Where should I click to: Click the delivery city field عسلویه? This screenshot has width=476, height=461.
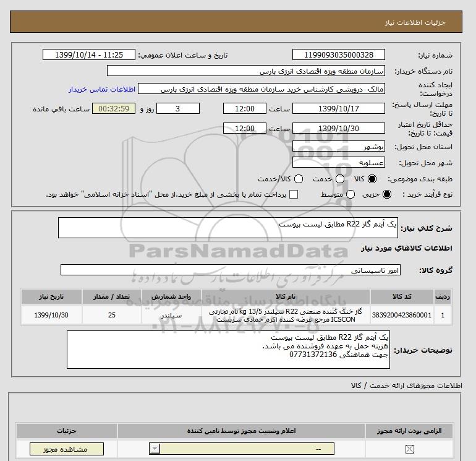339,162
